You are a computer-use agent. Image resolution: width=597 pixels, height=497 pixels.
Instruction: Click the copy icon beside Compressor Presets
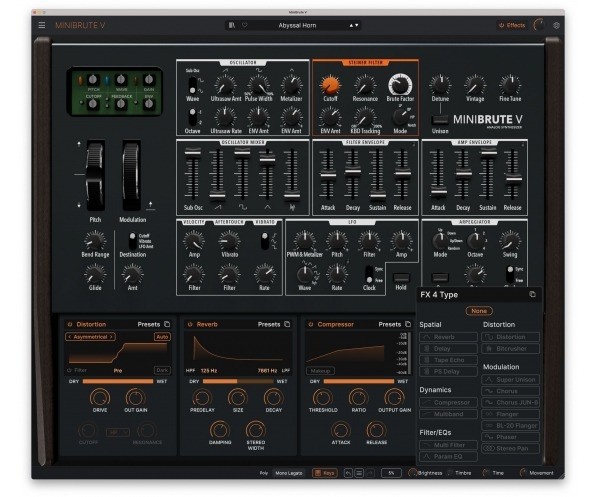[x=408, y=324]
